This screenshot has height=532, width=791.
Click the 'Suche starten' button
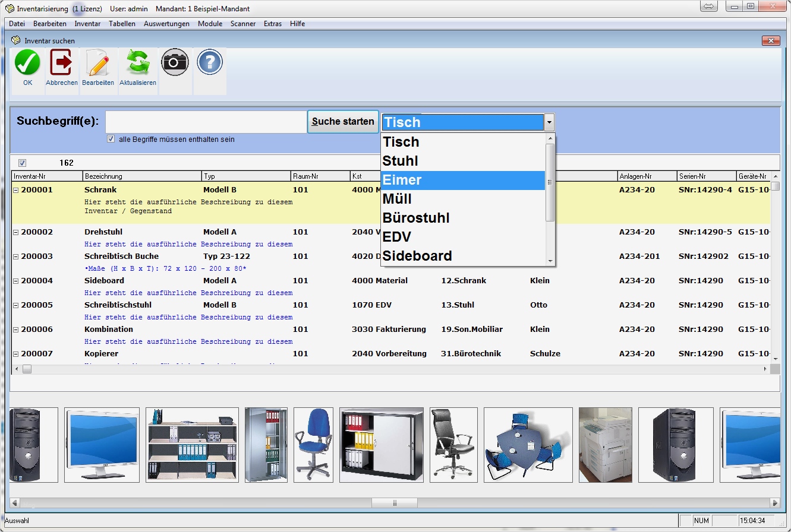point(343,121)
